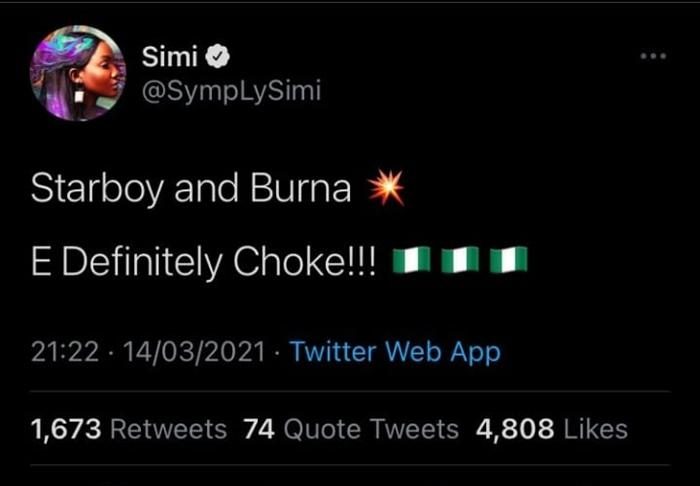Open the three-dot more options menu
Screen dimensions: 700x486
653,56
